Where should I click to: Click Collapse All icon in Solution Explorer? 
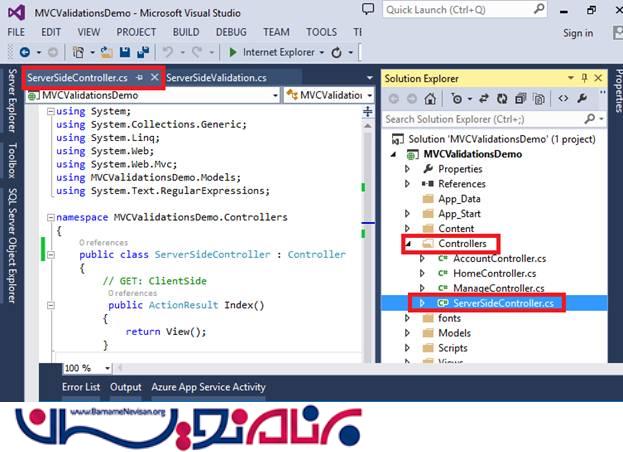(x=519, y=98)
